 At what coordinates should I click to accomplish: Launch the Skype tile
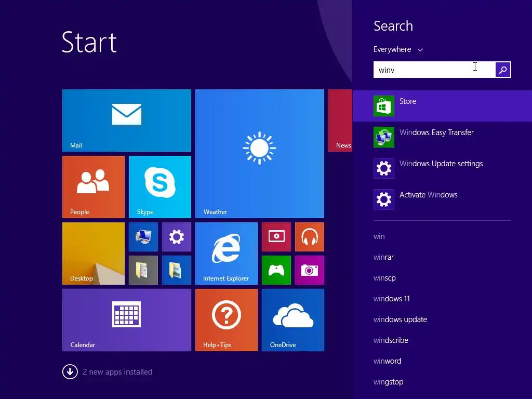[x=160, y=187]
